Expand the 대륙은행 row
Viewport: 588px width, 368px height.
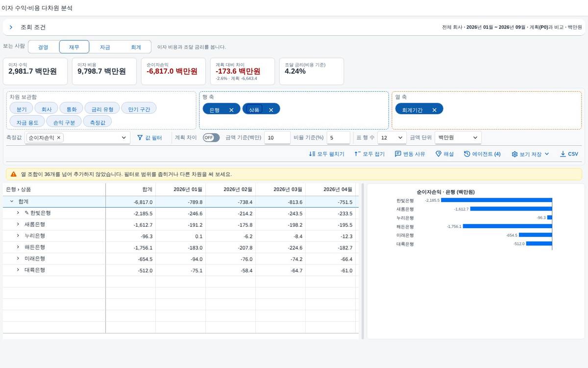tap(18, 270)
